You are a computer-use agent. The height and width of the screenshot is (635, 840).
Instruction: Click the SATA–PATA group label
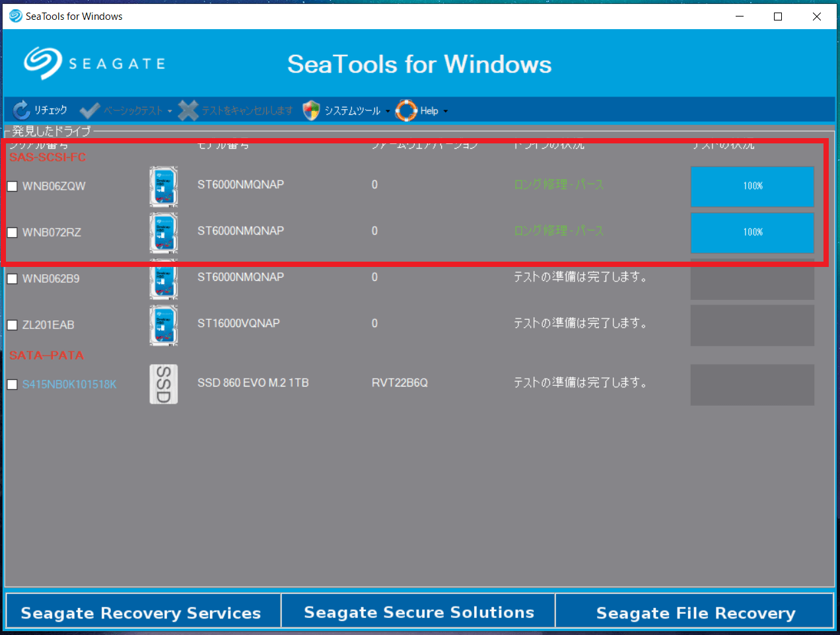click(x=46, y=355)
